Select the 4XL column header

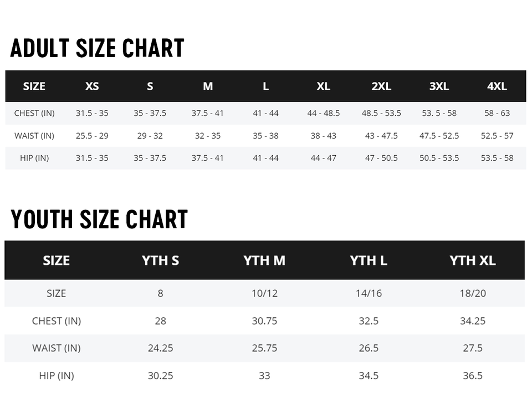497,86
